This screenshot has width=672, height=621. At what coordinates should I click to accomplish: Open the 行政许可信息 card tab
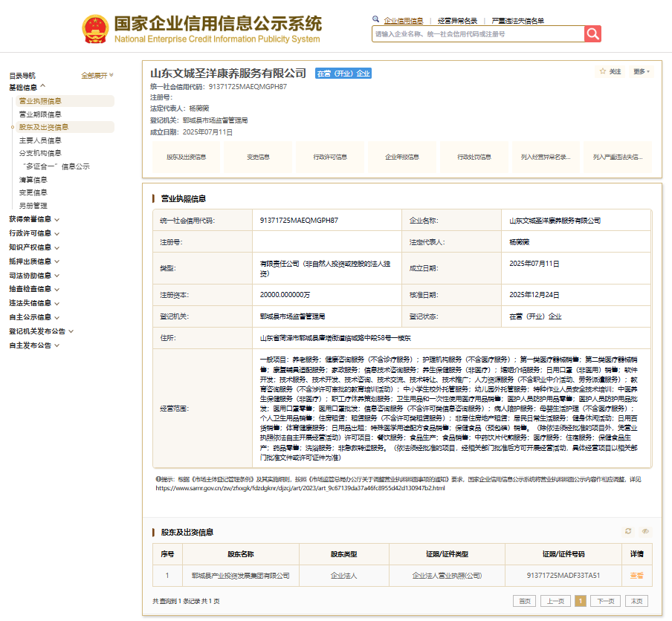[330, 157]
